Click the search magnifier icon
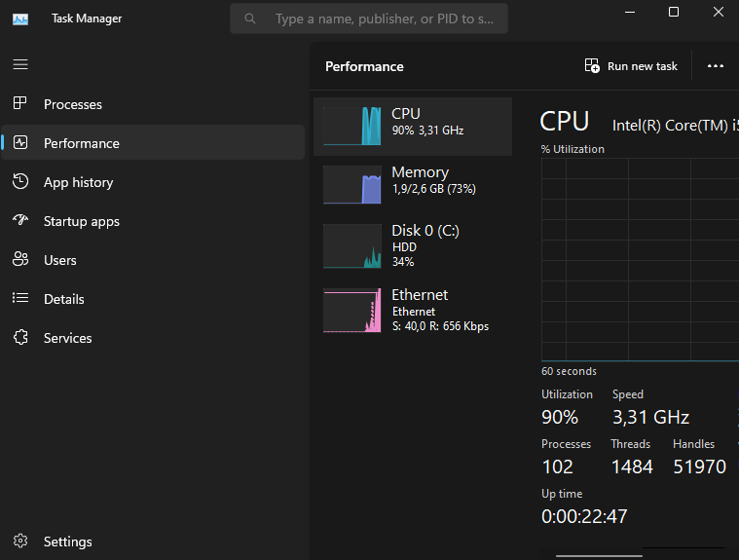739x560 pixels. (250, 19)
